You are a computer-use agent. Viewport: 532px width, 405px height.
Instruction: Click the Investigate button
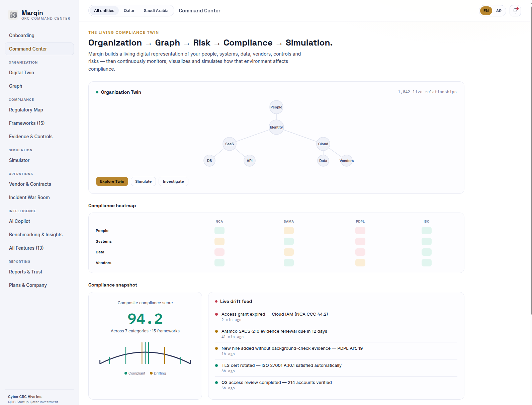tap(173, 181)
